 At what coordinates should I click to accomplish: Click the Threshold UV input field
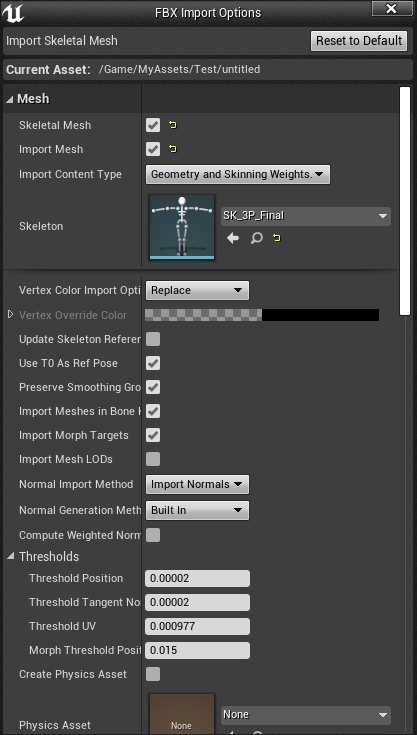click(x=197, y=626)
